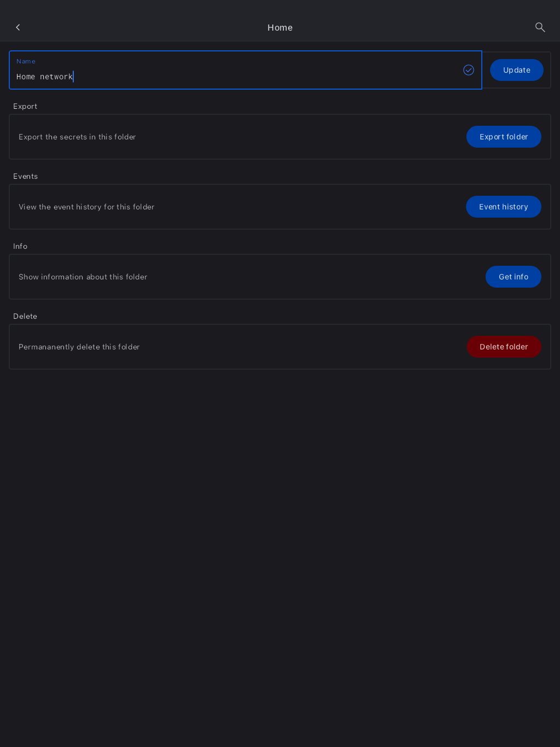
Task: Click 'View the event history' description text
Action: (86, 207)
